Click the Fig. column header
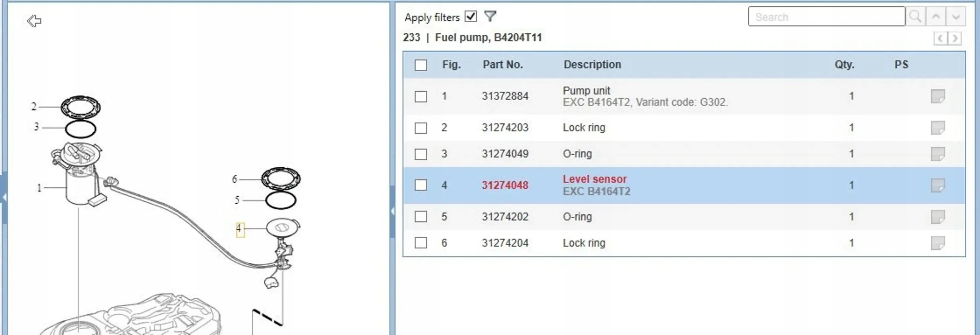Screen dimensions: 980x335 coord(451,65)
